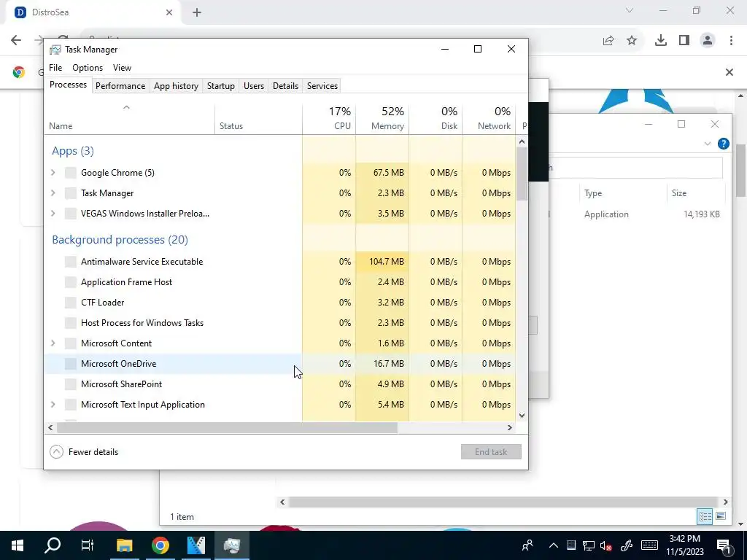
Task: Switch Explorer to details view icon
Action: pos(705,516)
